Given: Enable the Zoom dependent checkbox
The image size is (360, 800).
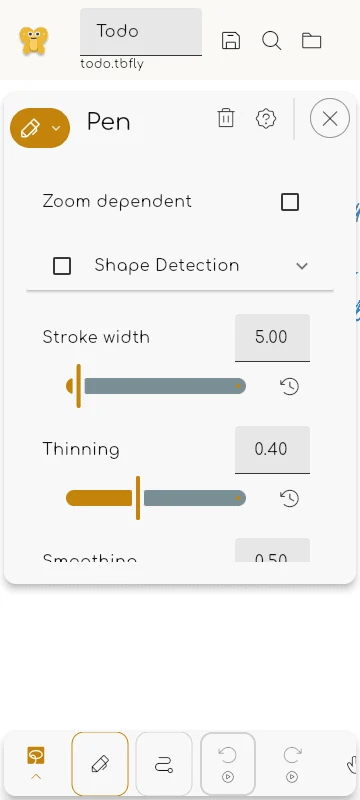Looking at the screenshot, I should point(290,202).
